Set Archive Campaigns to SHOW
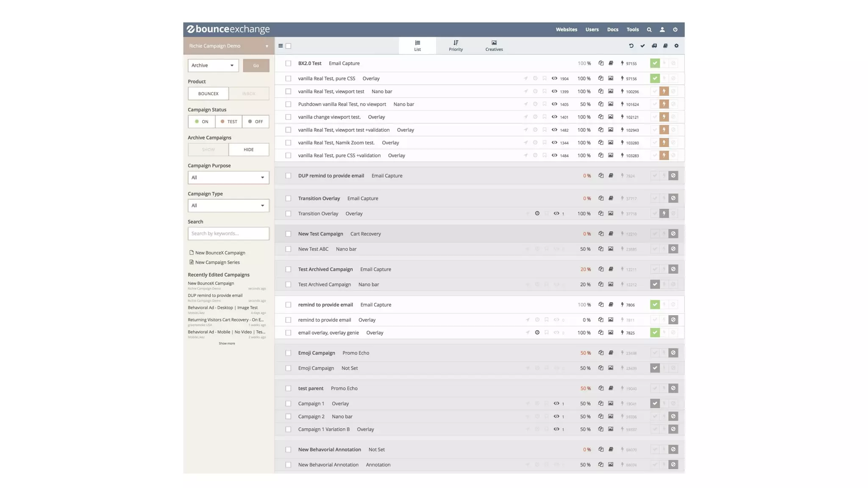 pos(208,150)
